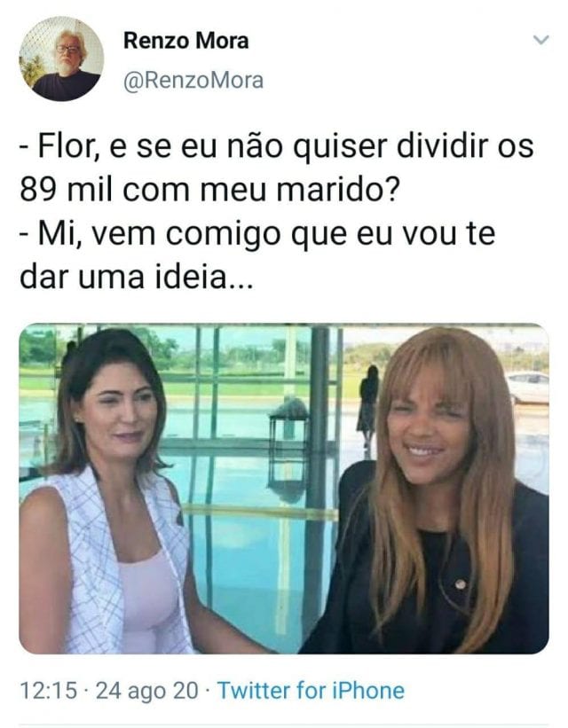Screen dimensions: 568x728
Task: Click the word "marido?" in the tweet
Action: pyautogui.click(x=338, y=190)
